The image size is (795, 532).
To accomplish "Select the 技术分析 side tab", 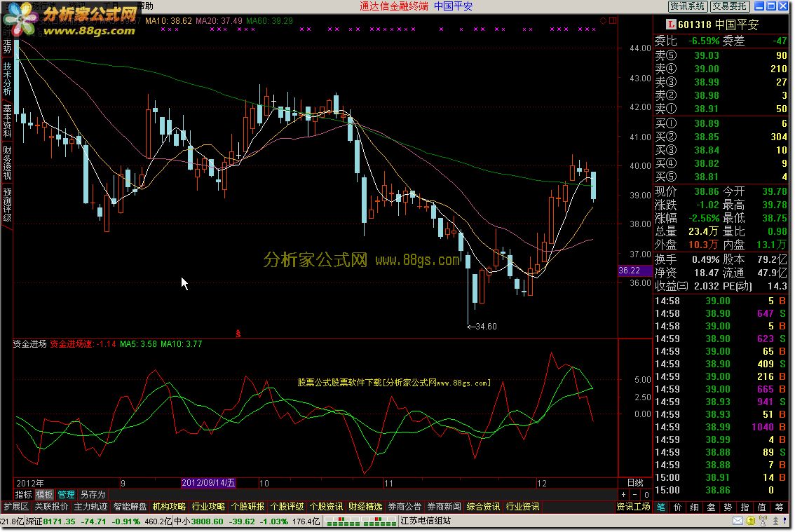I will pyautogui.click(x=7, y=79).
